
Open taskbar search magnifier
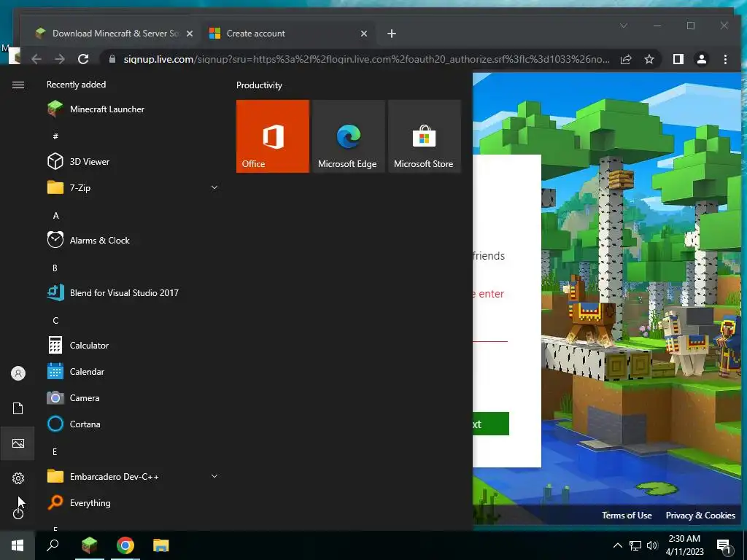click(53, 545)
